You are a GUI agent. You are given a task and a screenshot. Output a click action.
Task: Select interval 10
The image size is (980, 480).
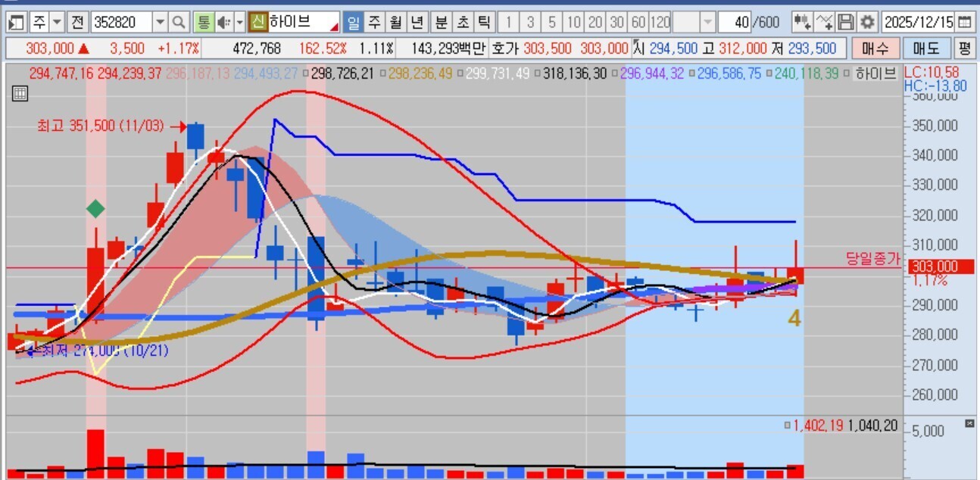coord(574,22)
